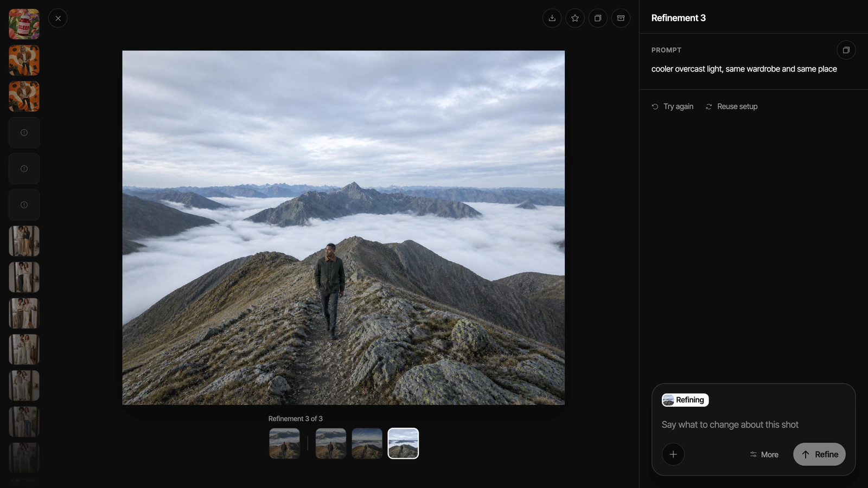Select the second refinement thumbnail with blue sky
Viewport: 868px width, 488px height.
click(x=367, y=444)
